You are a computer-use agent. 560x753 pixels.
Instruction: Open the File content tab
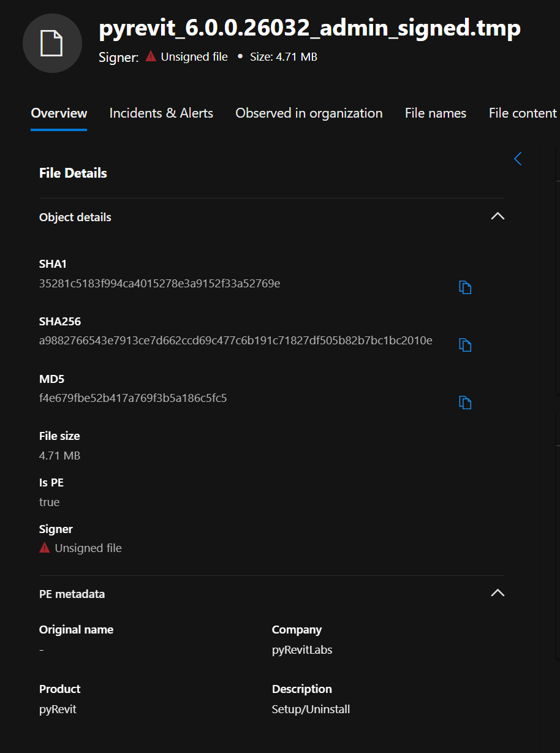[522, 113]
